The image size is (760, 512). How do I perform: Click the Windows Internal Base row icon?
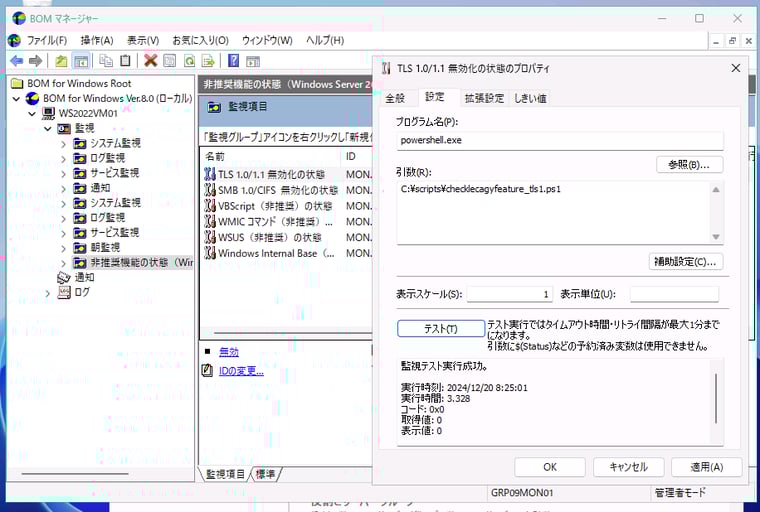click(209, 253)
